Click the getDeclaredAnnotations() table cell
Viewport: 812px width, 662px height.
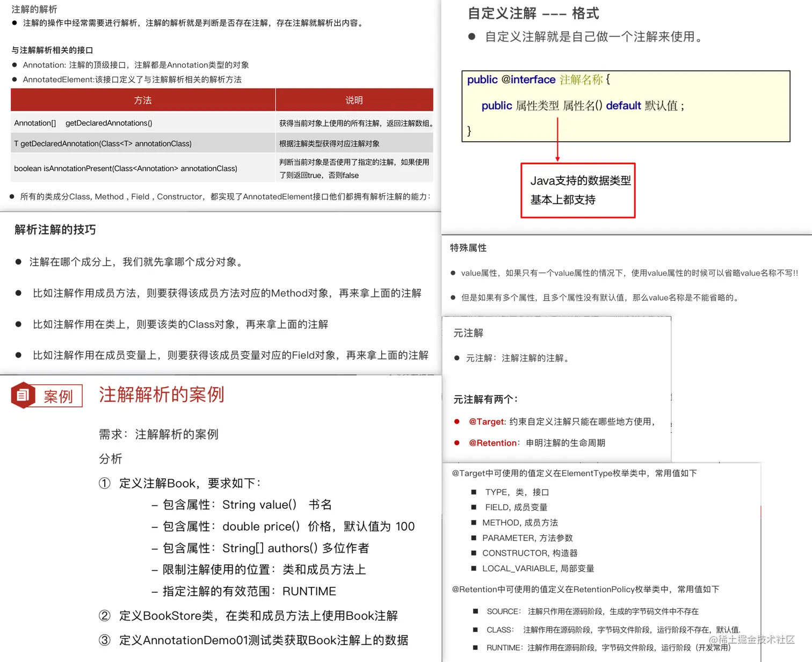143,123
